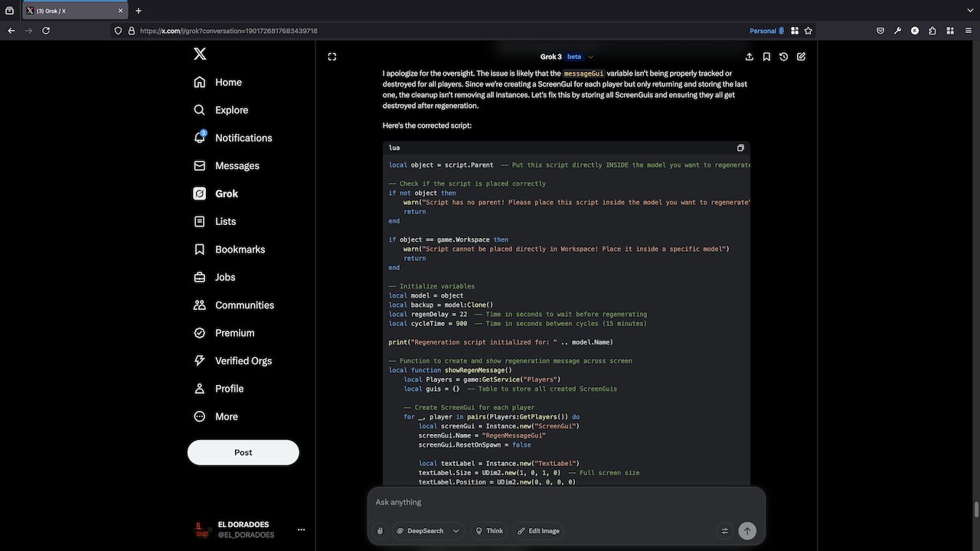The width and height of the screenshot is (980, 551).
Task: Open Grok settings sliders icon
Action: tap(724, 530)
